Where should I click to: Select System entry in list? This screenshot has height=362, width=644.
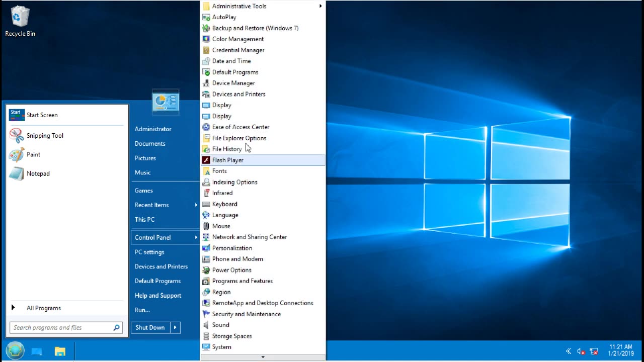coord(222,347)
